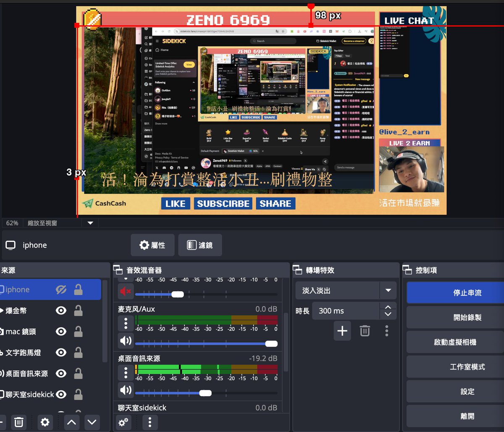Image resolution: width=504 pixels, height=432 pixels.
Task: Click the 62% zoom level text
Action: pyautogui.click(x=12, y=223)
